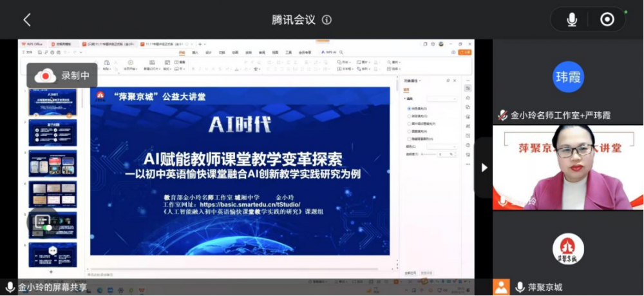Select slide 1 thumbnail
Viewport: 644px width, 296px height.
pos(52,102)
